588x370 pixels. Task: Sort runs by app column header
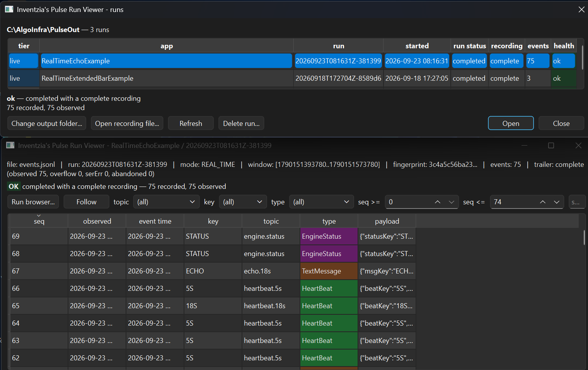pos(167,46)
